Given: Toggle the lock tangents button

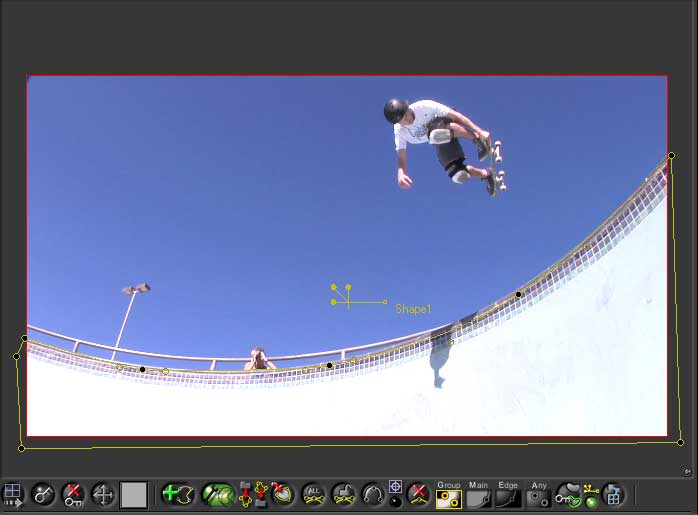Looking at the screenshot, I should pyautogui.click(x=344, y=495).
